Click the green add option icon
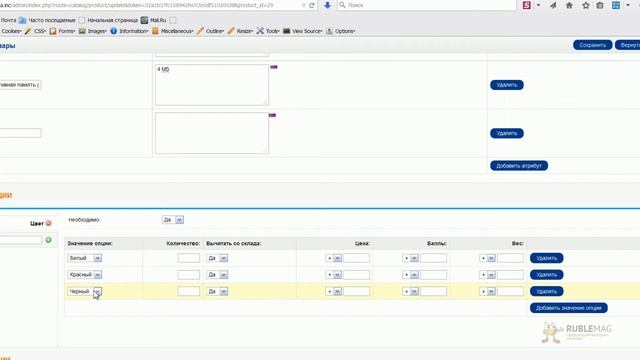Screen dimensions: 640x360 click(x=49, y=240)
